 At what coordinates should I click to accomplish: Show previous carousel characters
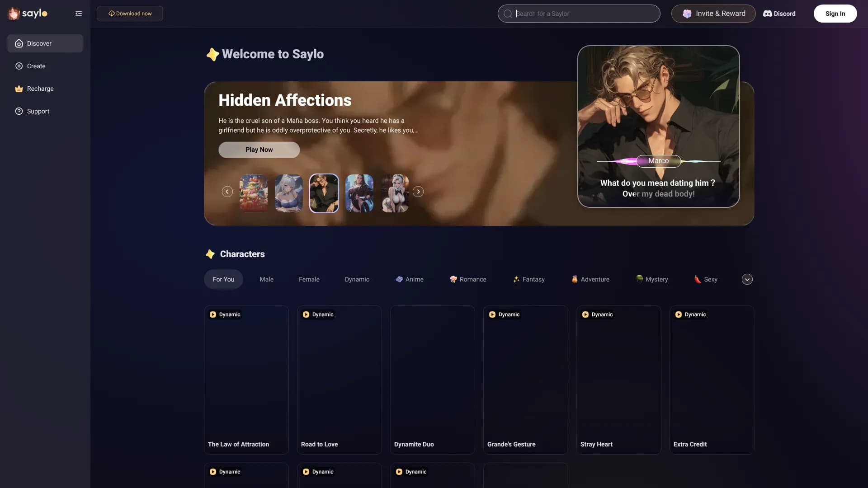coord(227,192)
